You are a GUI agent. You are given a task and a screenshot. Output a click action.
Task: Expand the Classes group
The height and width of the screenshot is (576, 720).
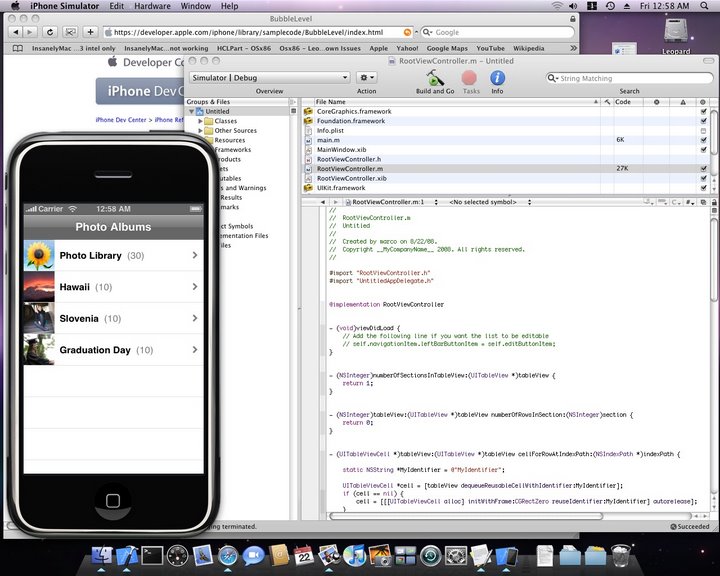pos(200,121)
